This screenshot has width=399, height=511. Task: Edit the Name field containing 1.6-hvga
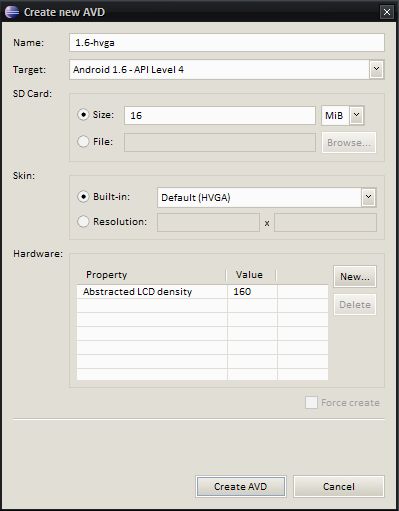point(227,43)
